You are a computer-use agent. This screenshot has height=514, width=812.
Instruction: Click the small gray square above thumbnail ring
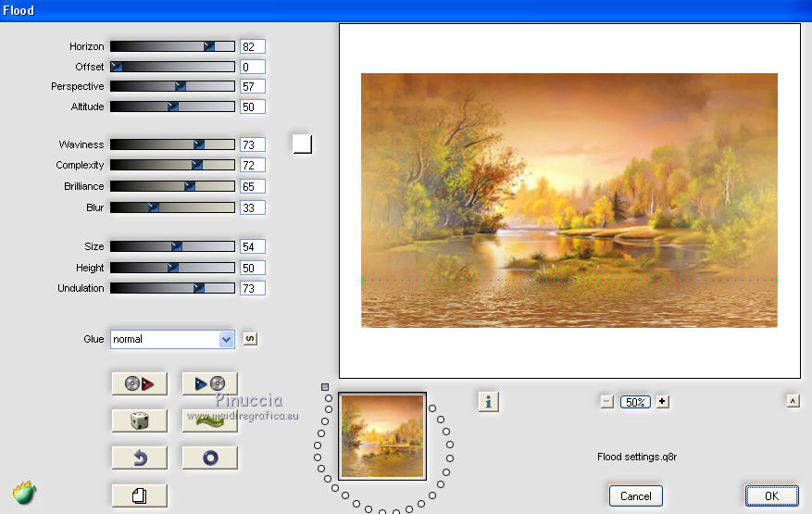pyautogui.click(x=325, y=387)
